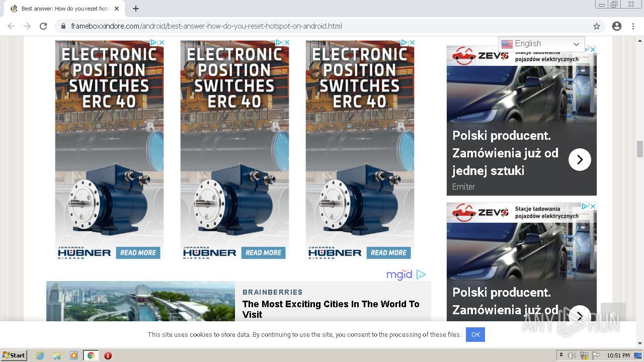Open 'The Most Exciting Cities' article link
Viewport: 644px width, 362px height.
[x=331, y=309]
